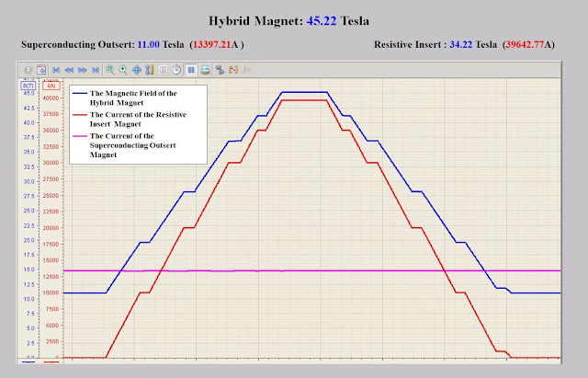This screenshot has width=588, height=378.
Task: Click the calendar settings toolbar icon
Action: [x=41, y=70]
